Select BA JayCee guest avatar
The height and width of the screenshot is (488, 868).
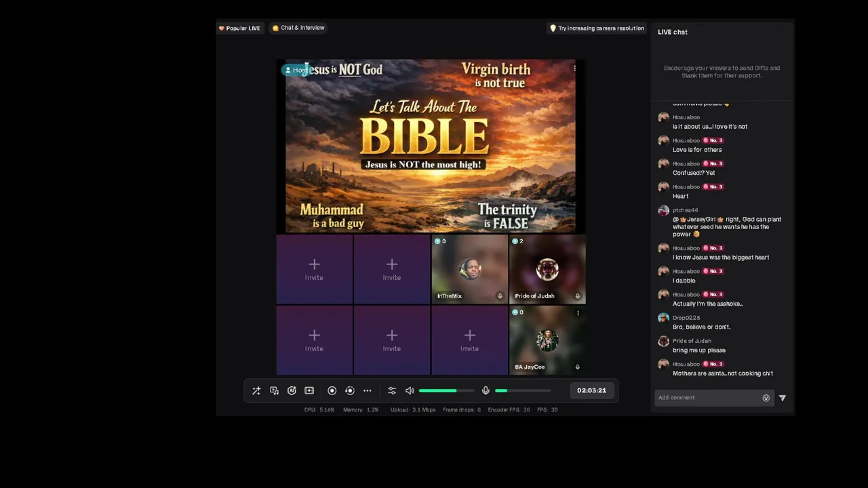tap(547, 341)
